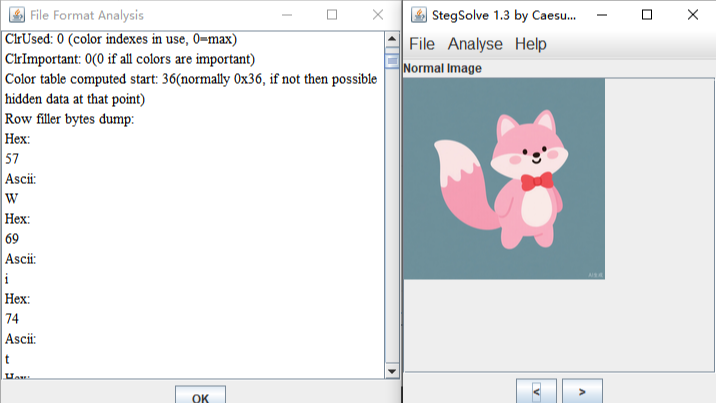Click the scrollbar thumb in File Format Analysis

point(392,61)
